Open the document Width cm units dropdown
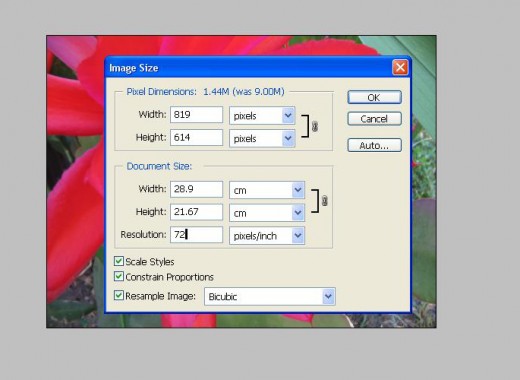This screenshot has width=520, height=380. (267, 190)
